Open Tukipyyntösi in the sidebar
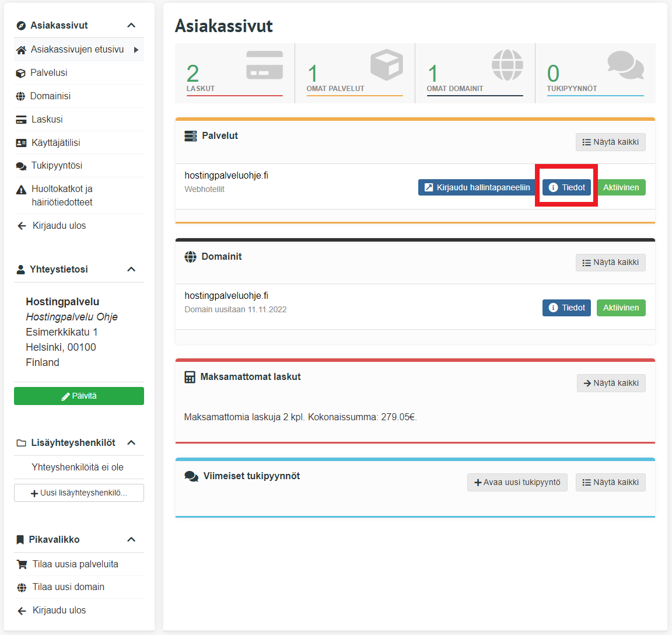 [79, 166]
